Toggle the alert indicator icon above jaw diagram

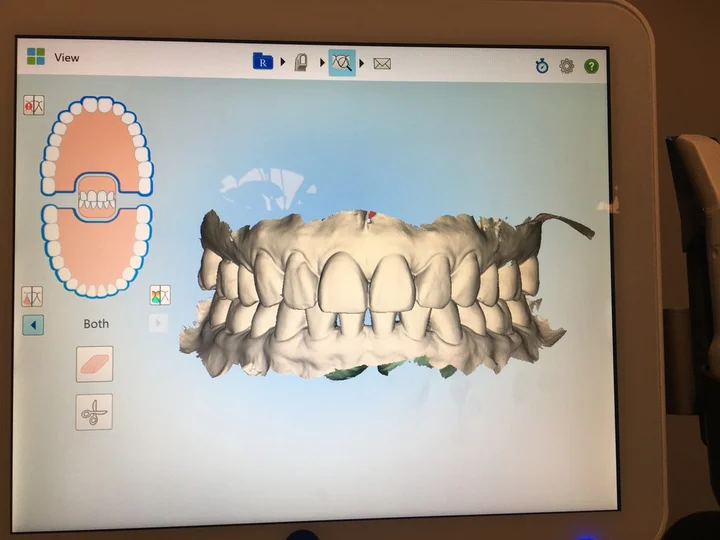pyautogui.click(x=34, y=105)
